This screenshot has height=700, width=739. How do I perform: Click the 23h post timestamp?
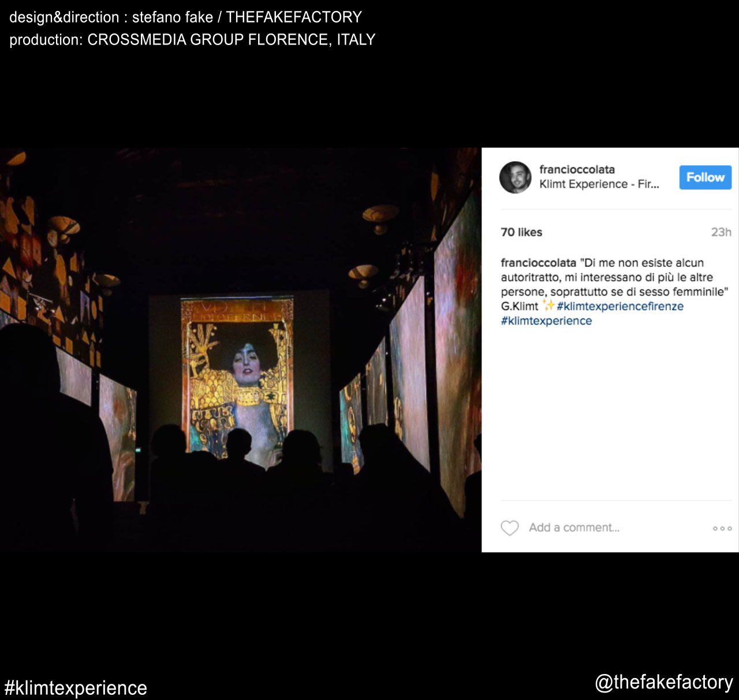click(721, 232)
